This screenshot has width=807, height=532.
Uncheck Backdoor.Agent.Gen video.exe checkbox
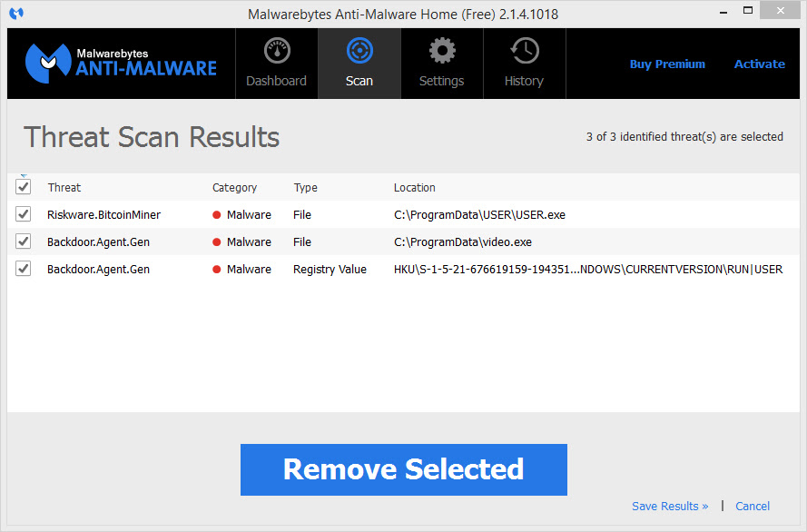tap(24, 241)
